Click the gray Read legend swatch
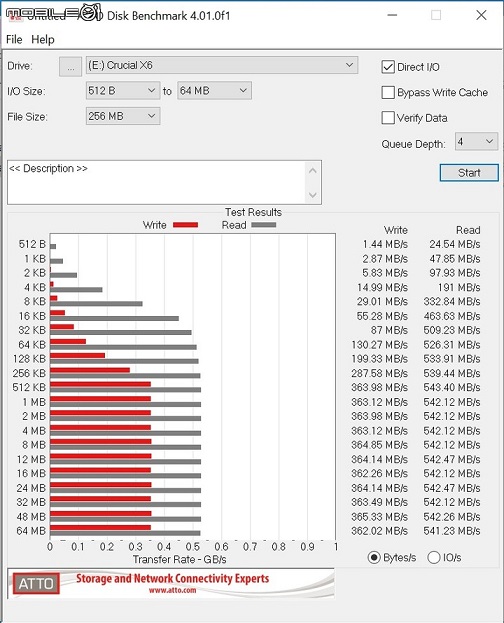 pyautogui.click(x=264, y=225)
